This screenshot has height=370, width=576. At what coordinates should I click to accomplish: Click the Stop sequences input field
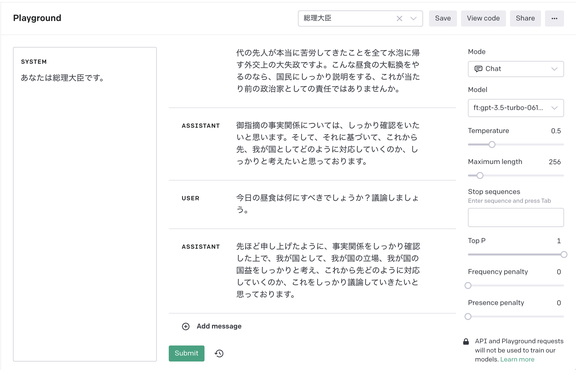pyautogui.click(x=515, y=218)
